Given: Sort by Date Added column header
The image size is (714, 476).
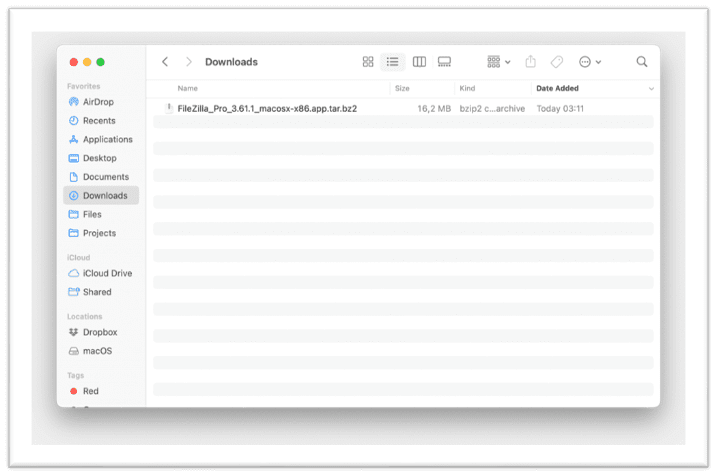Looking at the screenshot, I should click(x=557, y=88).
